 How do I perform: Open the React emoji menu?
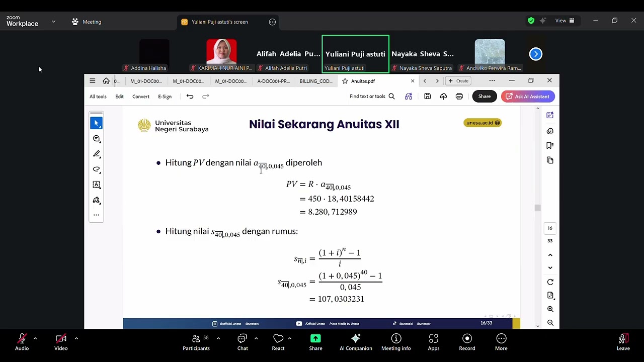click(x=278, y=342)
